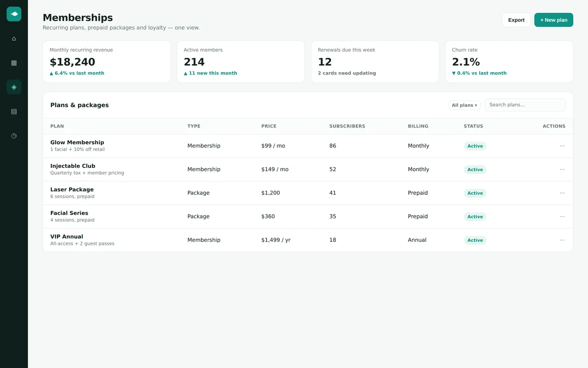Click the $360 price cell
This screenshot has height=368, width=588.
coord(268,216)
